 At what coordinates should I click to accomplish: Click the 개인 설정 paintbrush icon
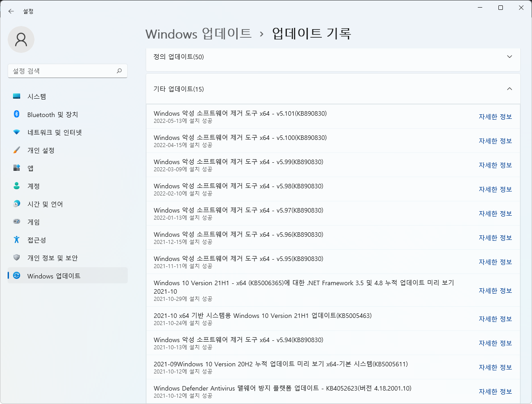click(17, 150)
